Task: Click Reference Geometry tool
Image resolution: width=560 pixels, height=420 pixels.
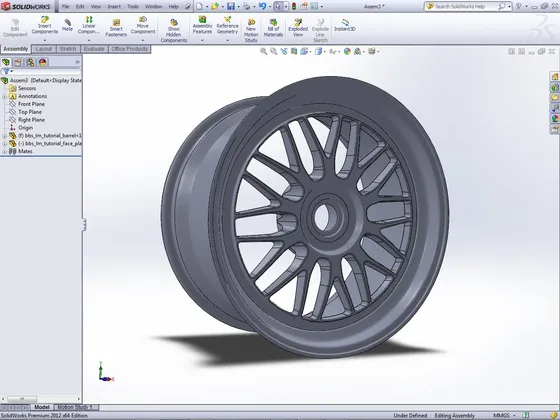Action: (x=228, y=25)
